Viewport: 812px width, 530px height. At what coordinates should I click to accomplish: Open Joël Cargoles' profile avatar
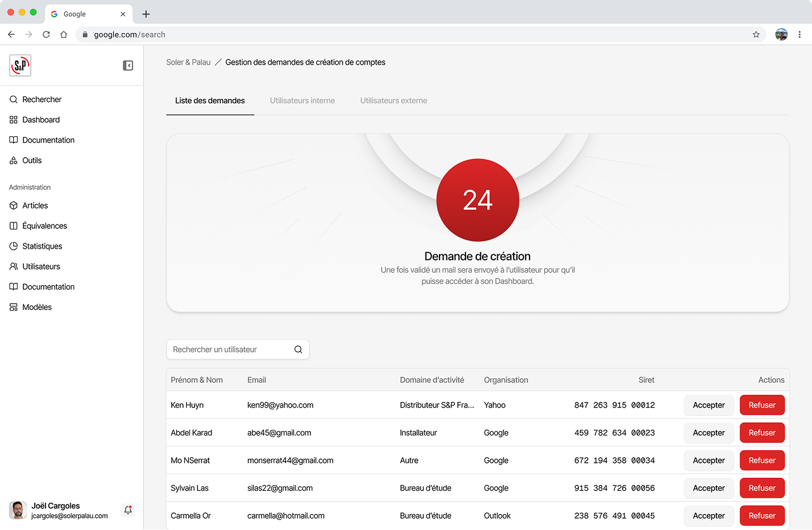click(18, 510)
